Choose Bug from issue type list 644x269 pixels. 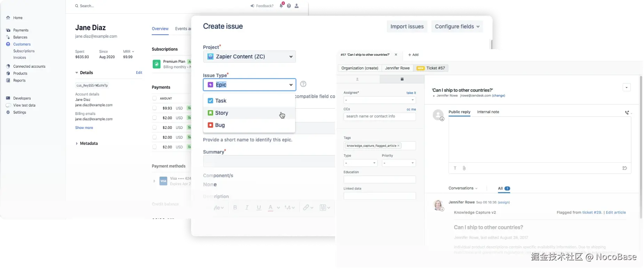[x=249, y=125]
